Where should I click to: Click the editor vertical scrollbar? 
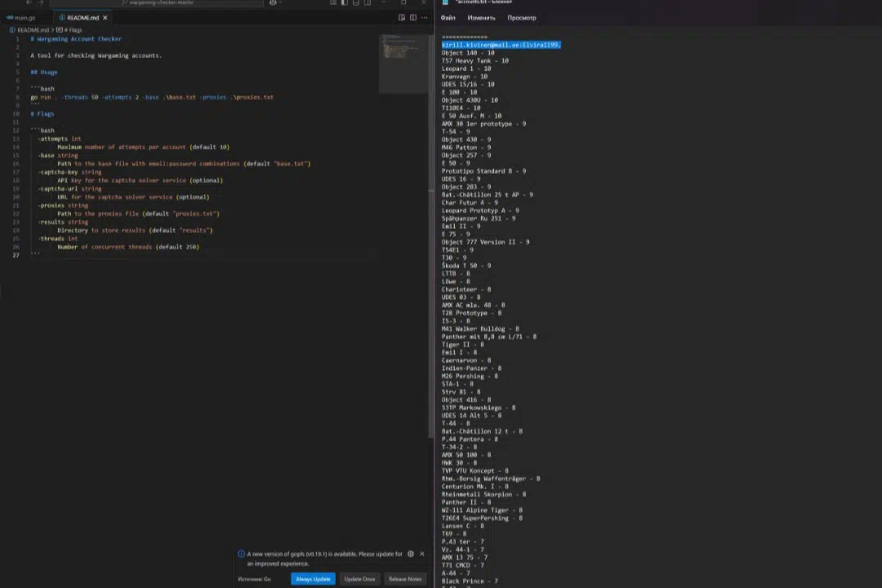click(431, 236)
